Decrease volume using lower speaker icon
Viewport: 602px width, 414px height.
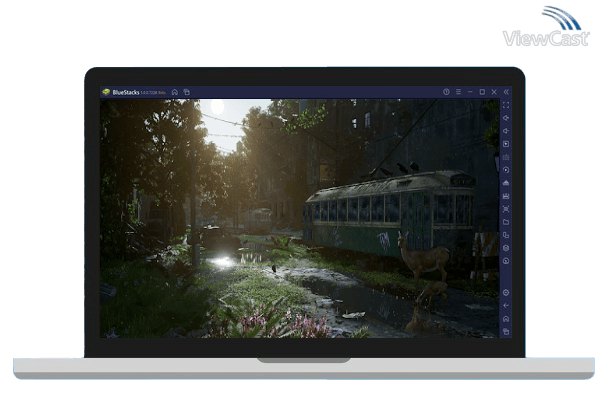coord(506,131)
